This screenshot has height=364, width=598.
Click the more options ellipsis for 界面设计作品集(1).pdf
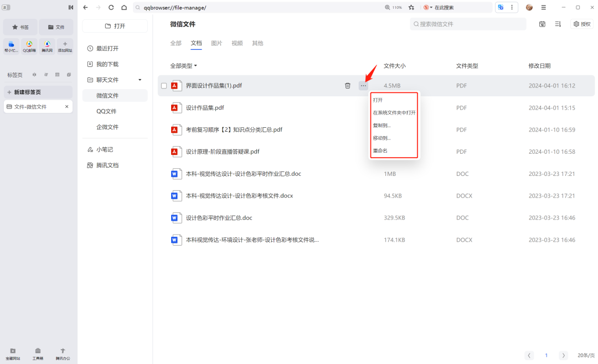363,86
